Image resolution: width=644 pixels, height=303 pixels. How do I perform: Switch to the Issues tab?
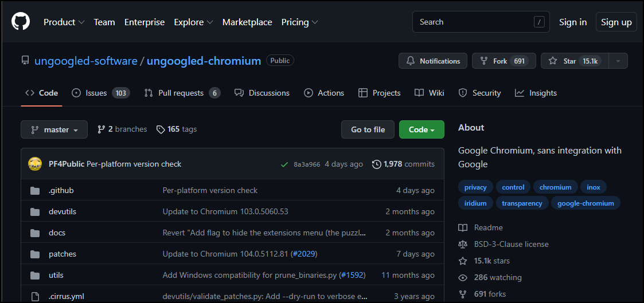[x=100, y=93]
